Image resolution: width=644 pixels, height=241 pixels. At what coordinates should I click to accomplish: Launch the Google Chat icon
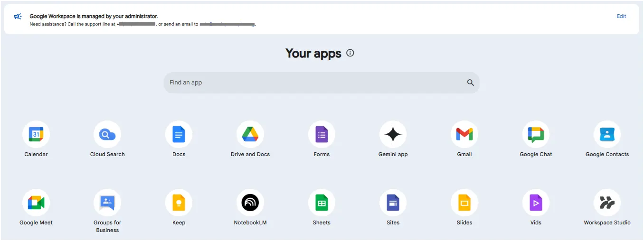(536, 134)
